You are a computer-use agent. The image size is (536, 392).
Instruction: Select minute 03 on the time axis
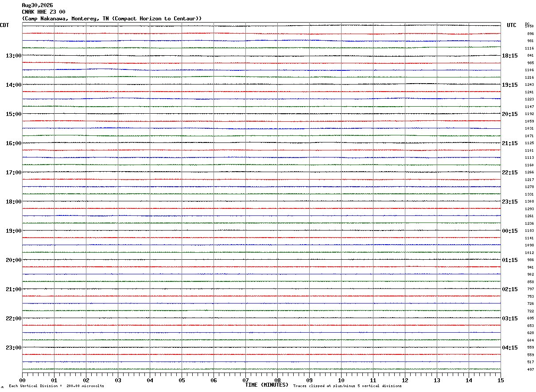[118, 380]
